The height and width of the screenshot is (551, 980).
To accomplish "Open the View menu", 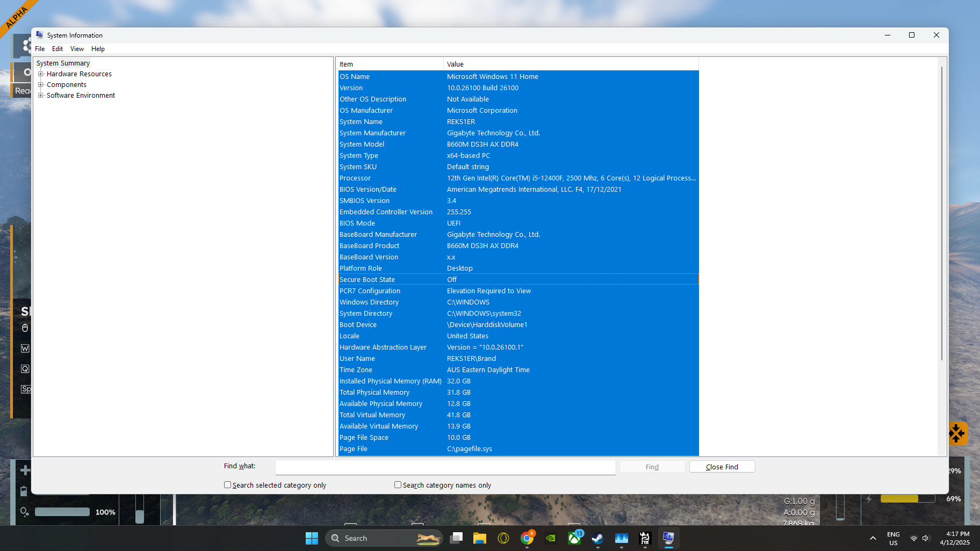I will (x=77, y=49).
